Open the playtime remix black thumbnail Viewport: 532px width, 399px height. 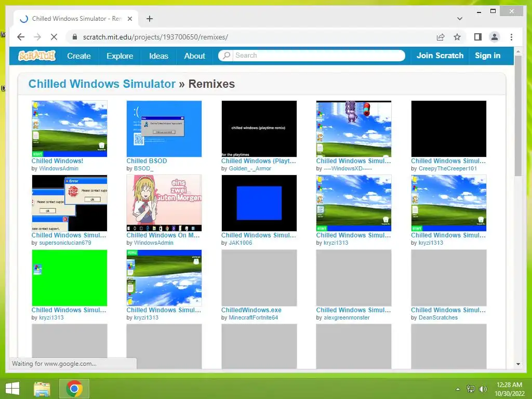[x=259, y=129]
